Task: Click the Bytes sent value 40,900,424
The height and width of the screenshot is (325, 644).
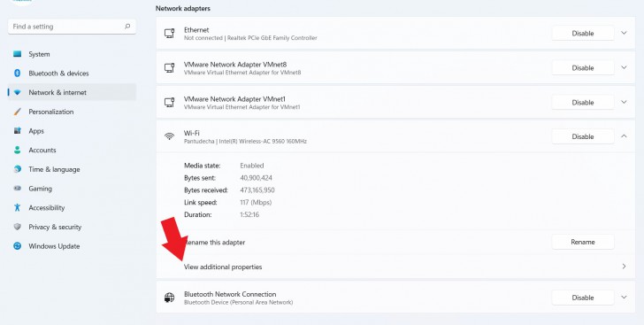Action: point(256,178)
